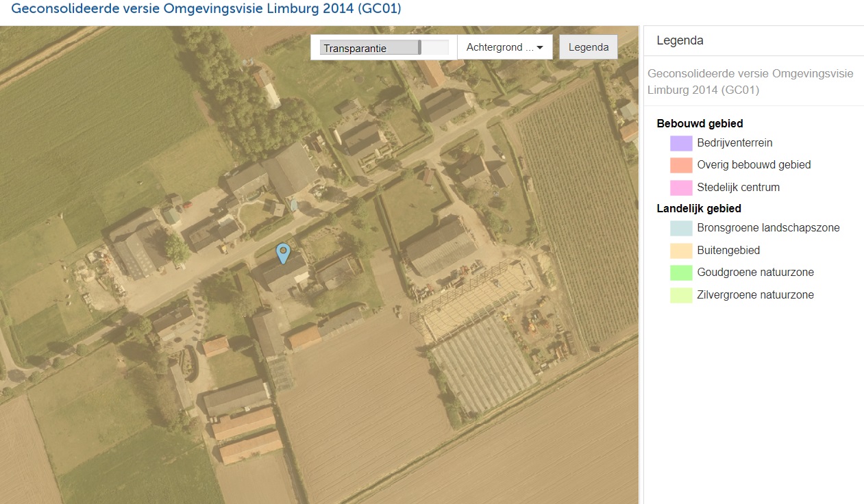Click the Bebouwd gebied legend group header

[700, 123]
